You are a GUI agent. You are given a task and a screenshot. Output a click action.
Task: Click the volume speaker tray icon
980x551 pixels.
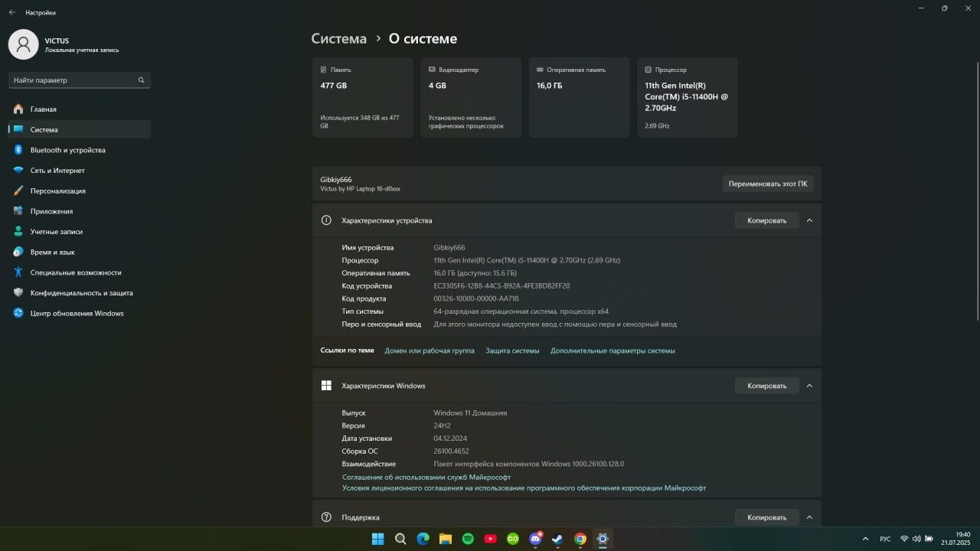coord(916,539)
